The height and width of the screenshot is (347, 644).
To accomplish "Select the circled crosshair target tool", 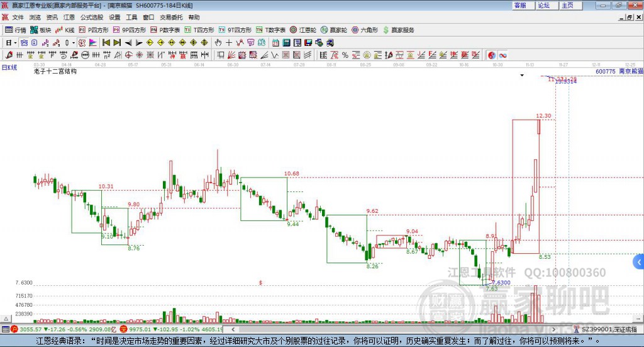I will (x=128, y=55).
